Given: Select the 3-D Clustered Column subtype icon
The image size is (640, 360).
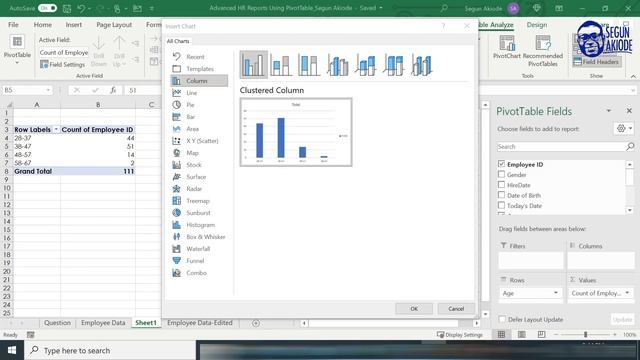Looking at the screenshot, I should pyautogui.click(x=338, y=65).
